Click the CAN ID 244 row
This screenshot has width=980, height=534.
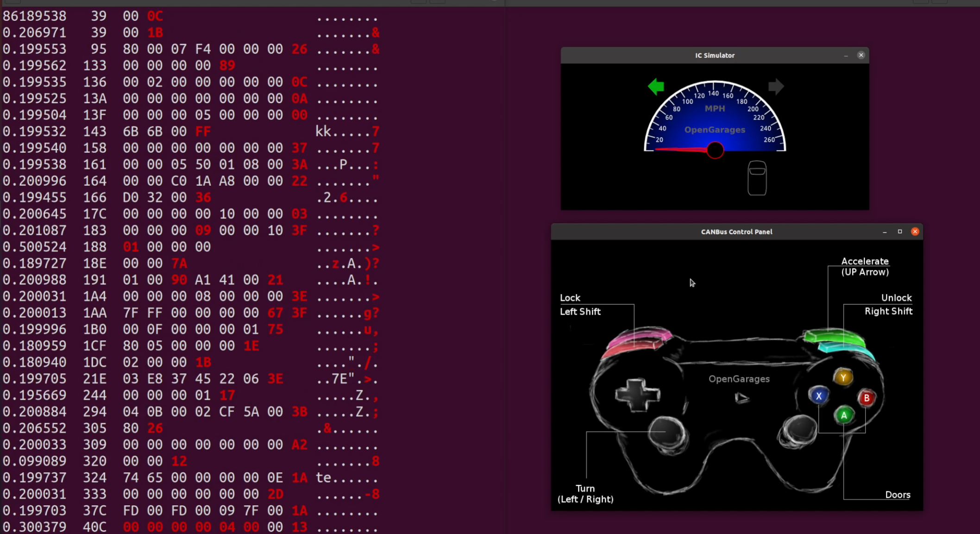pyautogui.click(x=191, y=395)
